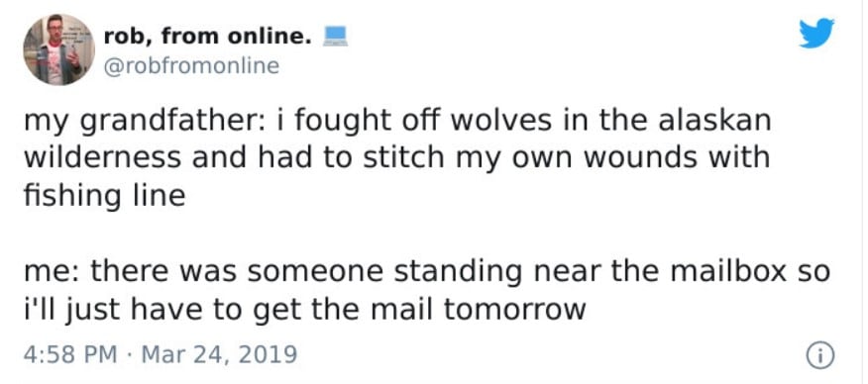The width and height of the screenshot is (868, 384).
Task: Open the "rob, from online." display name
Action: [204, 37]
